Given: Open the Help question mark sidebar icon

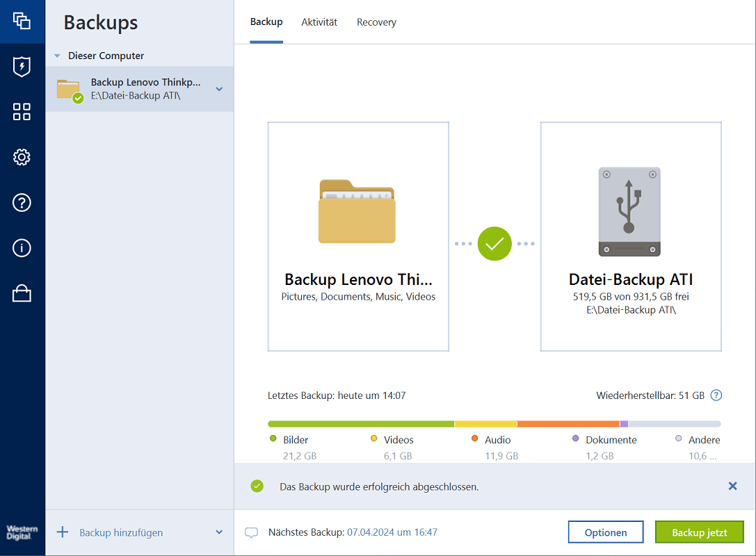Looking at the screenshot, I should pos(22,202).
